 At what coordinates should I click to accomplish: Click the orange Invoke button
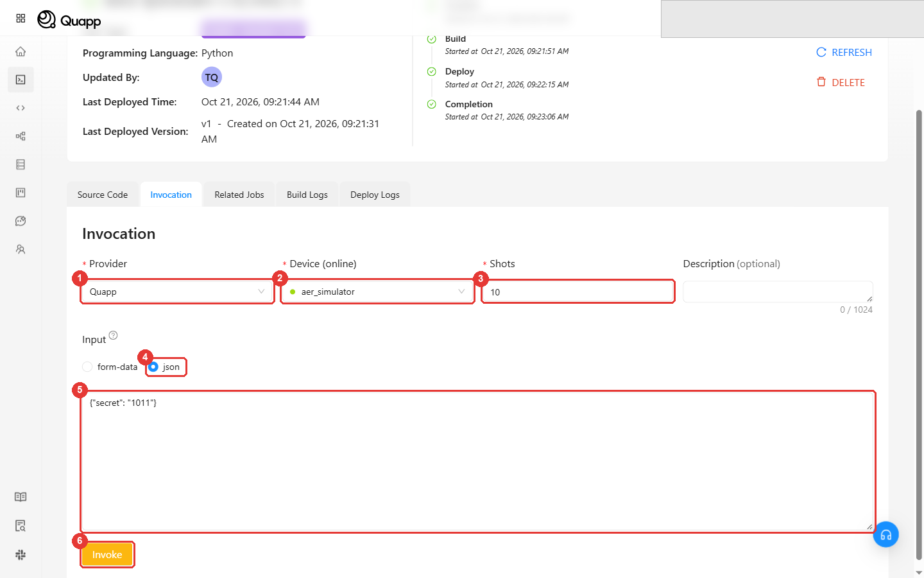pyautogui.click(x=107, y=555)
